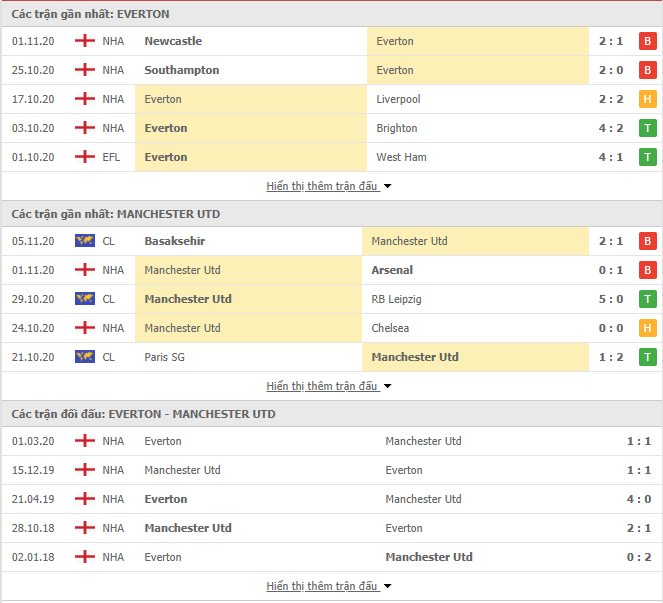Viewport: 663px width, 603px height.
Task: Click the orange H badge for Chelsea match
Action: tap(647, 328)
